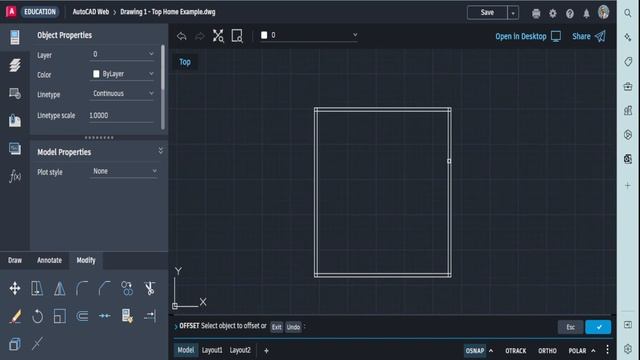Select the Extend tool arrow to line

pyautogui.click(x=150, y=316)
